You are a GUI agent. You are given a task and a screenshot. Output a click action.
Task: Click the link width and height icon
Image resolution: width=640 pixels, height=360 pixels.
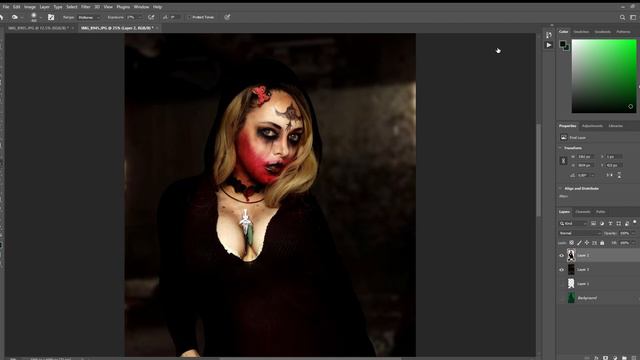click(563, 161)
